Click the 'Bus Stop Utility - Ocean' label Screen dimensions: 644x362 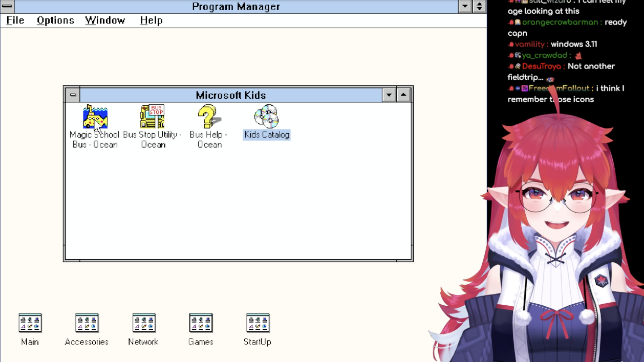tap(153, 140)
